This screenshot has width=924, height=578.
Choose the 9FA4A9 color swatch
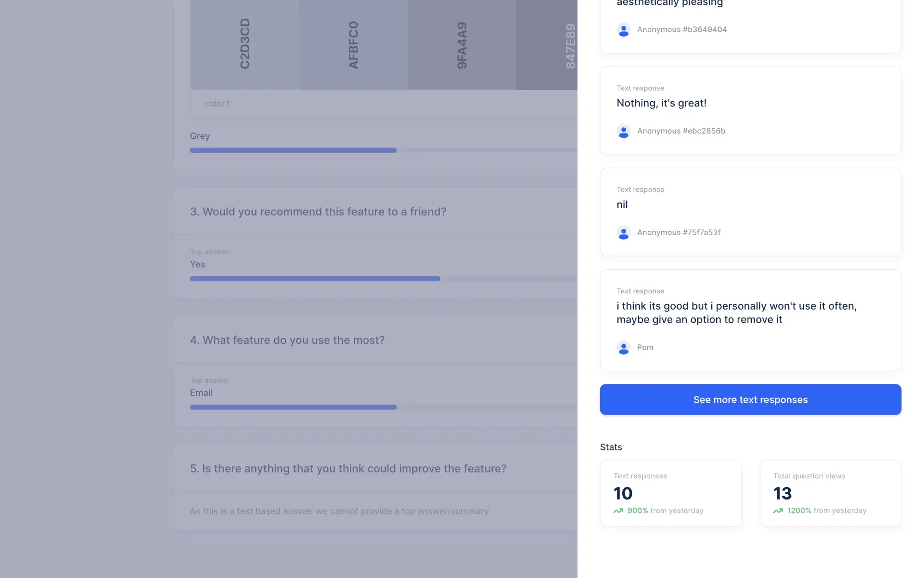[462, 44]
